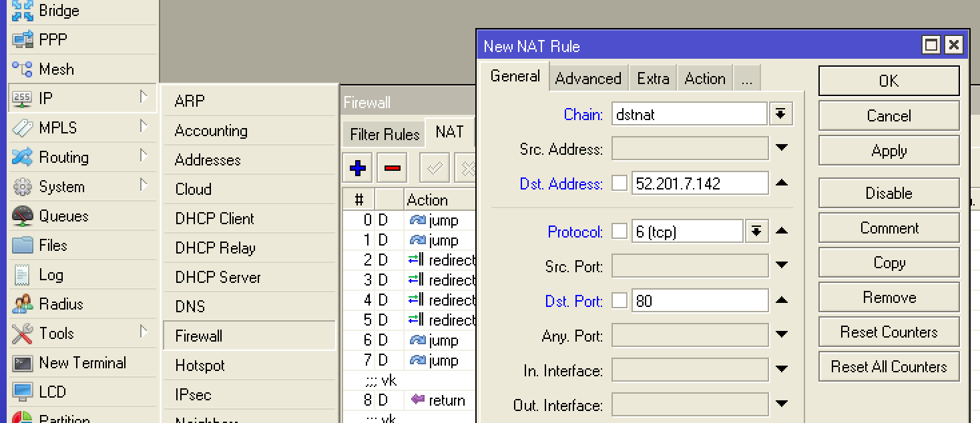Switch to the Action tab
Screen dimensions: 980x423
point(705,79)
